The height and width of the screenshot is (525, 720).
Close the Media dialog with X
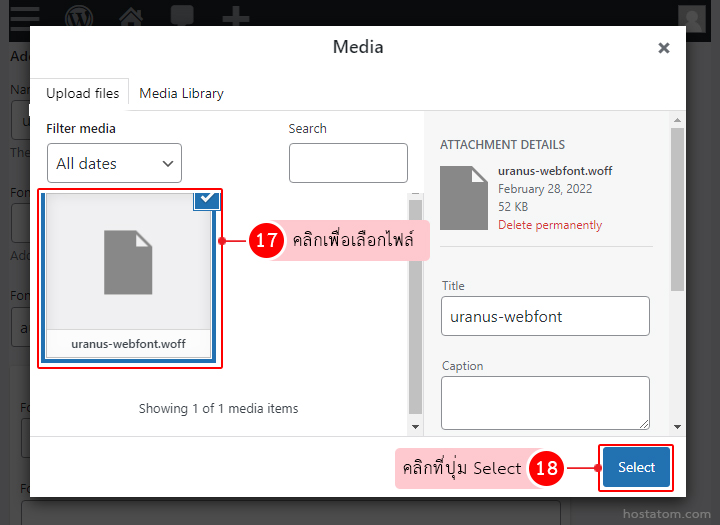[663, 48]
